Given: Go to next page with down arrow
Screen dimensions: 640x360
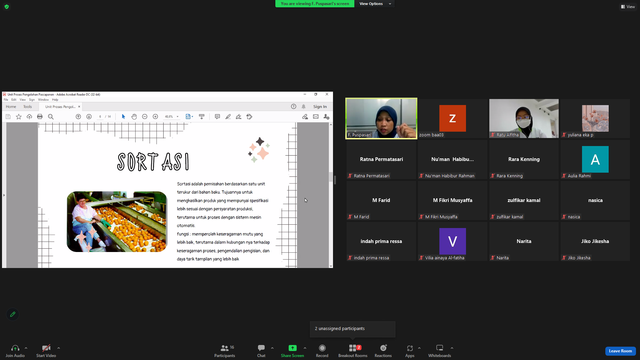Looking at the screenshot, I should (x=89, y=117).
